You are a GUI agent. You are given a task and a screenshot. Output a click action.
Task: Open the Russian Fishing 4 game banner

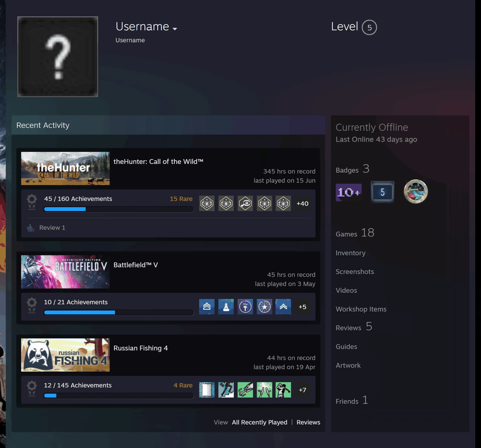(65, 355)
